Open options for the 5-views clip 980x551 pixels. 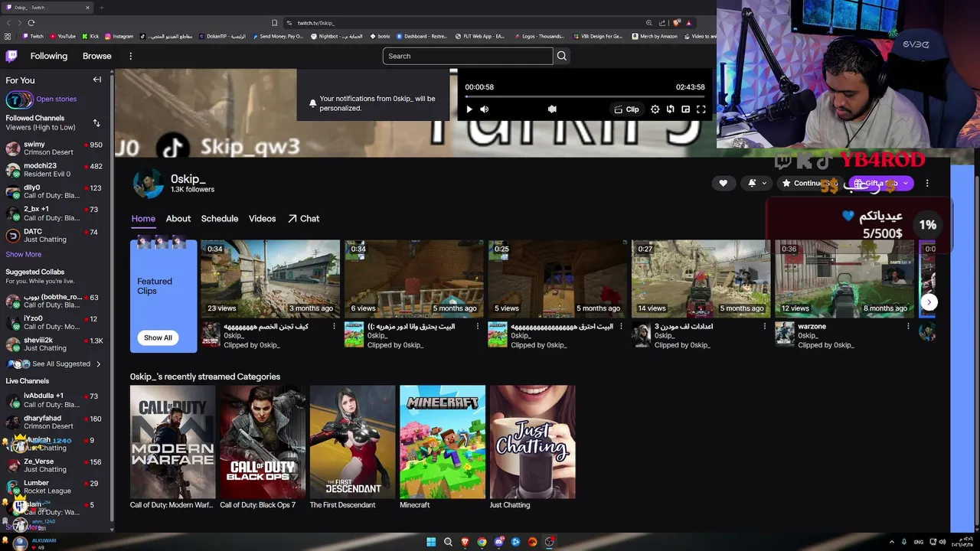(621, 327)
